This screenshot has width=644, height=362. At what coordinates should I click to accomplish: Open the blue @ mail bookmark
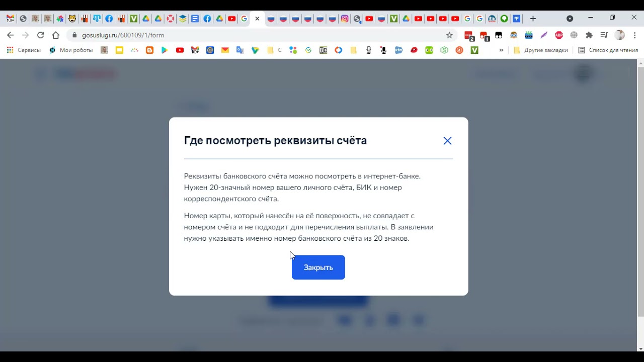[x=210, y=50]
